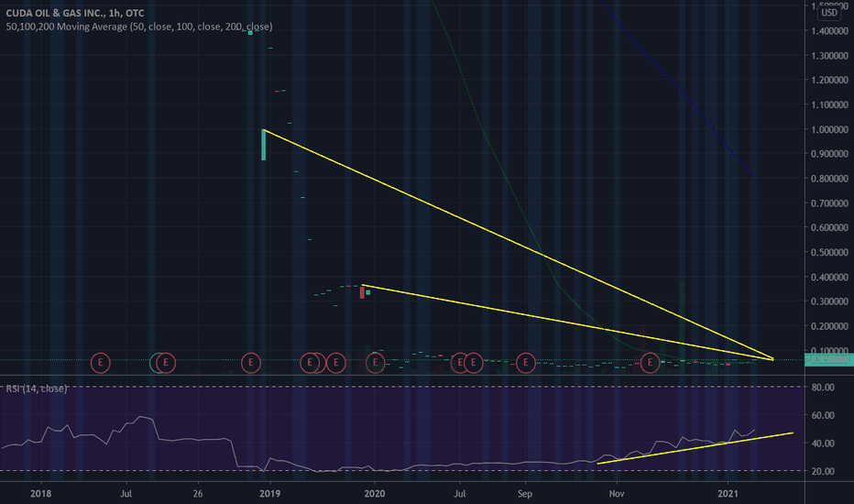Select the RSI (14, close) indicator legend
The height and width of the screenshot is (504, 854).
click(x=37, y=389)
